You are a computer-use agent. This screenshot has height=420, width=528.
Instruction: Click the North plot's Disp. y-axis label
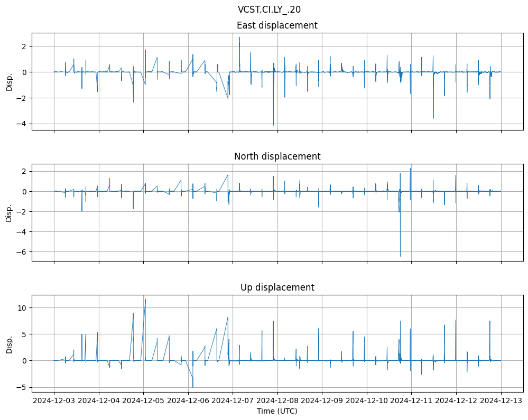[9, 212]
